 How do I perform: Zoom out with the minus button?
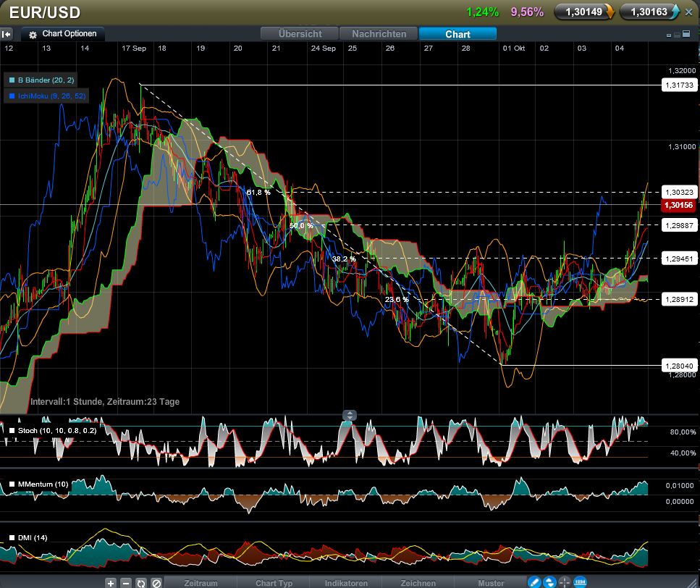tap(126, 583)
